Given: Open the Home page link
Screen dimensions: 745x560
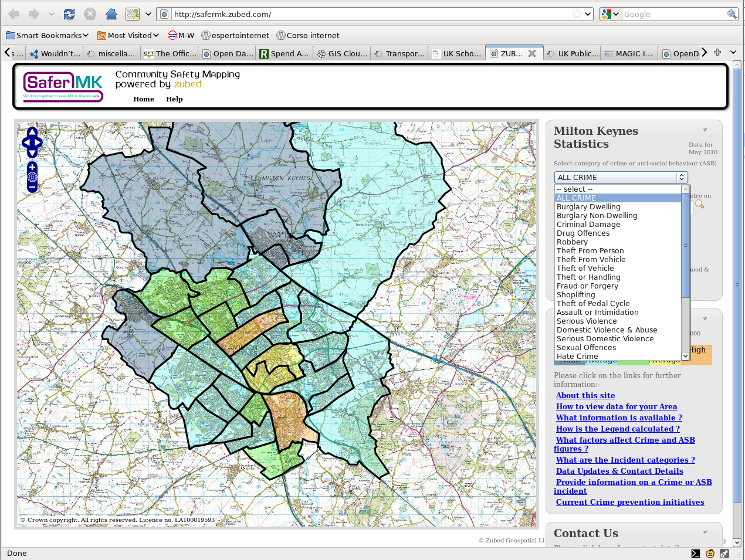Looking at the screenshot, I should 144,99.
